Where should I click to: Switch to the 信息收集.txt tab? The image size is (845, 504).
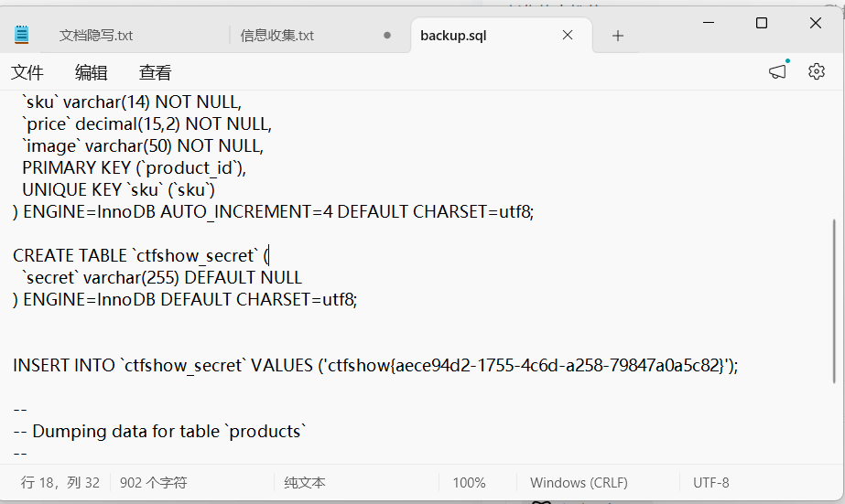point(277,36)
